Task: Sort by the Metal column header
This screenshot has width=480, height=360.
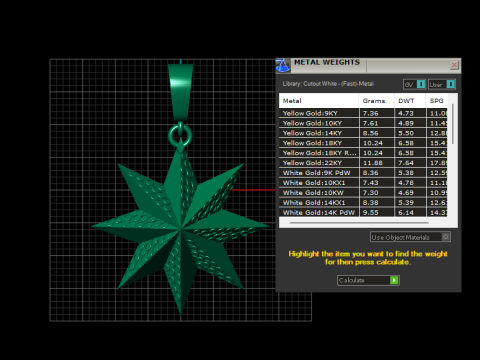Action: pos(319,101)
